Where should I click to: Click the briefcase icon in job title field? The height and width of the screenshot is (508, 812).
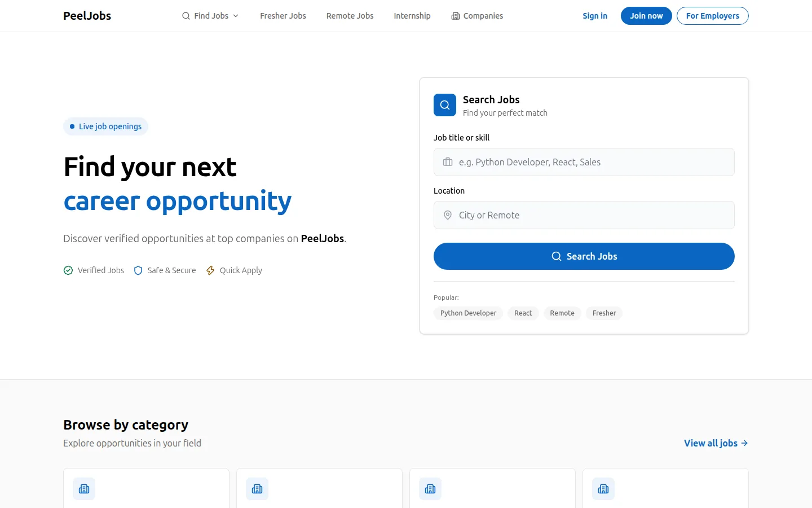click(448, 162)
